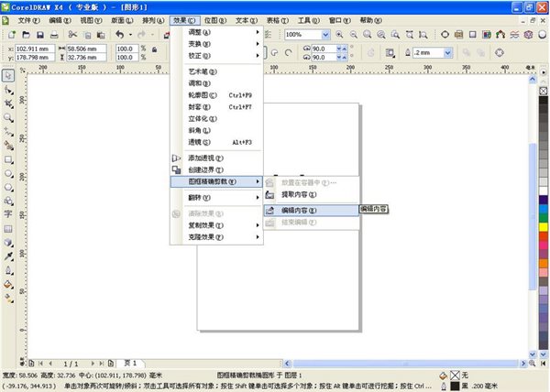Image resolution: width=550 pixels, height=392 pixels.
Task: Click the Undo arrow icon
Action: coord(119,35)
